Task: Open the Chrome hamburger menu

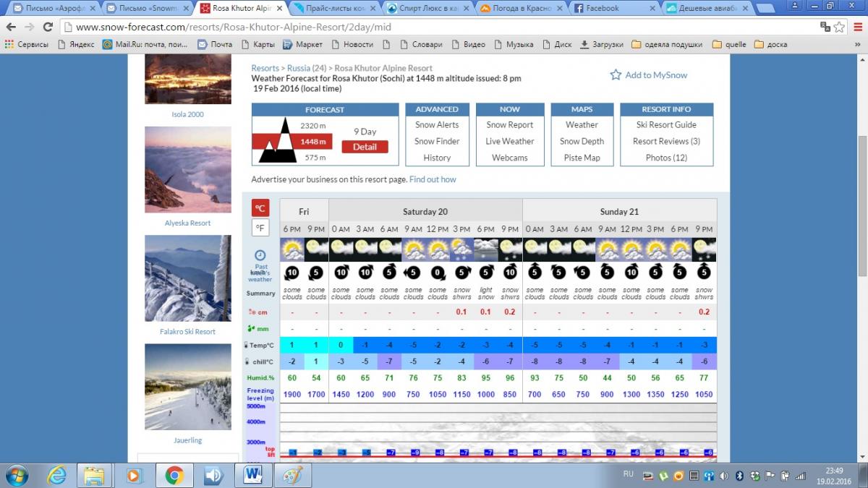Action: 857,27
